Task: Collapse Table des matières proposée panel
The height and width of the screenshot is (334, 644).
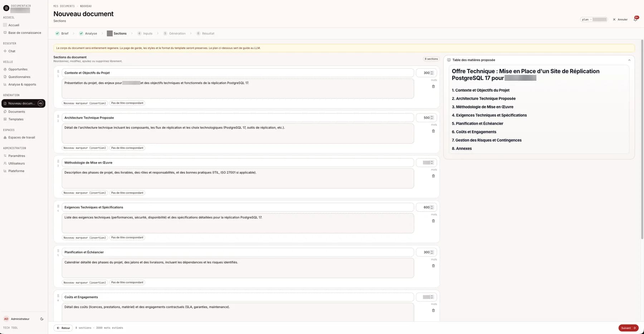Action: [629, 60]
